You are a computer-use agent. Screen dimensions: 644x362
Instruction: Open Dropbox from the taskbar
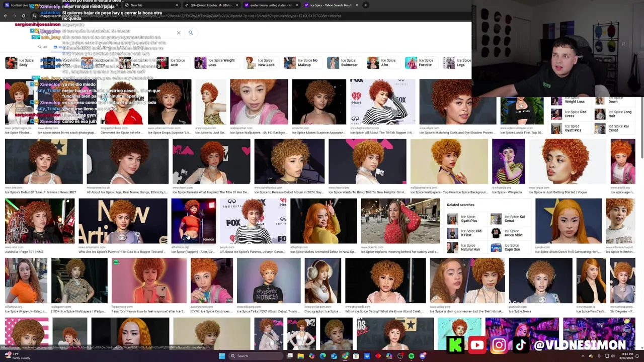coord(367,356)
